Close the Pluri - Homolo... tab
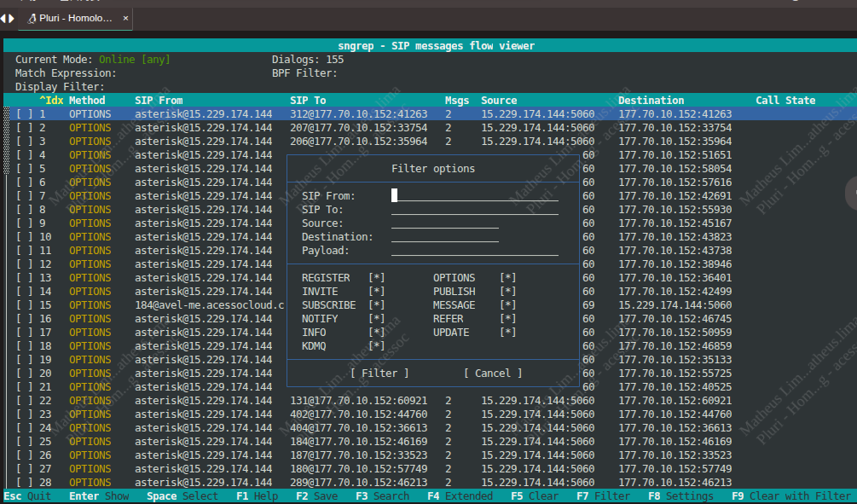The height and width of the screenshot is (504, 857). click(125, 18)
